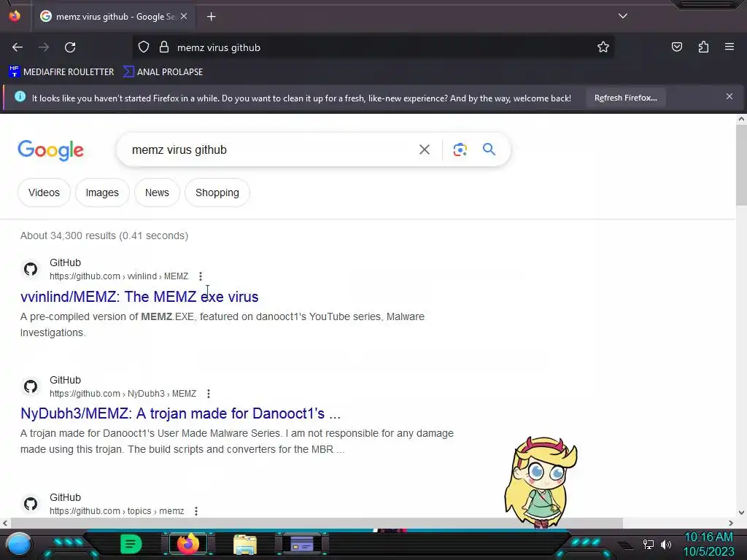The height and width of the screenshot is (560, 747).
Task: Open File Explorer from taskbar
Action: [245, 545]
